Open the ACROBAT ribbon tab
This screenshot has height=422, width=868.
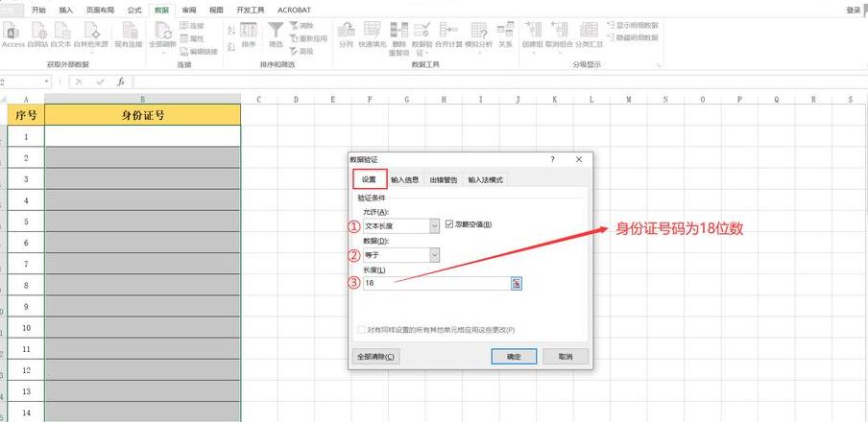point(294,10)
